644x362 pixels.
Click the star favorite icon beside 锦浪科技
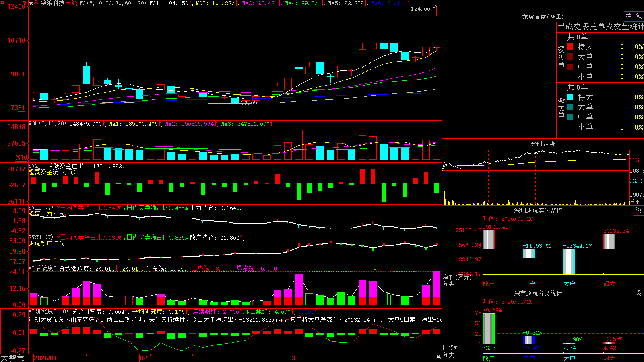coord(31,3)
